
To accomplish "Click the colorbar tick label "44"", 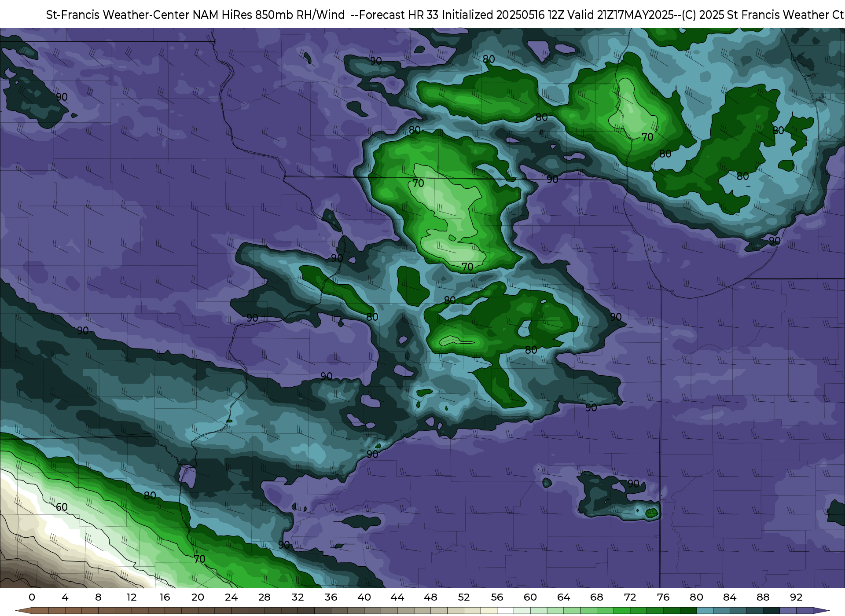I will click(x=397, y=598).
